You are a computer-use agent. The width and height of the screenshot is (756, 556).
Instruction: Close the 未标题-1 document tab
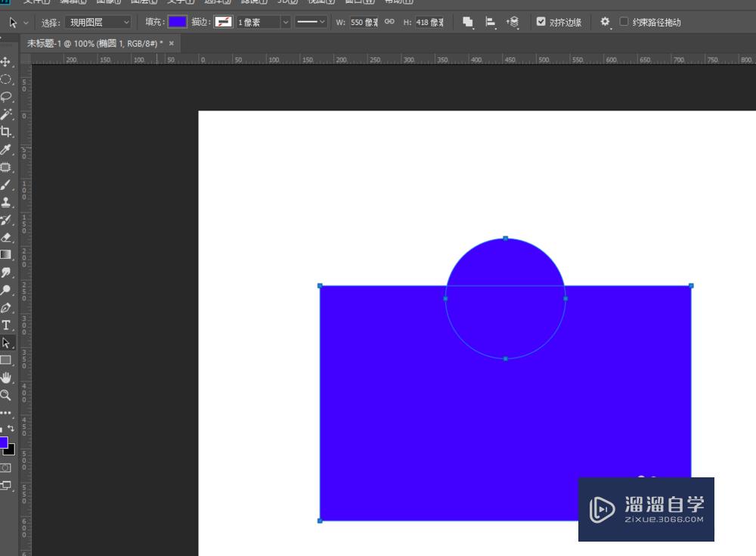[x=171, y=43]
